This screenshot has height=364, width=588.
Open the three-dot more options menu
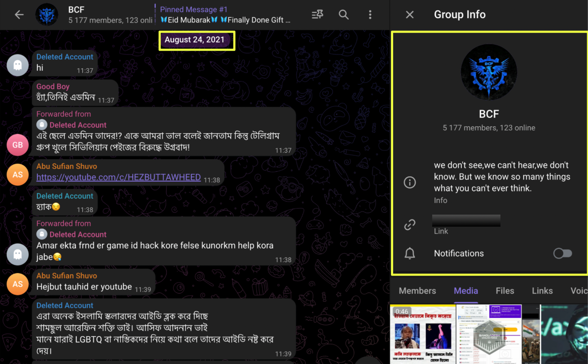[370, 15]
